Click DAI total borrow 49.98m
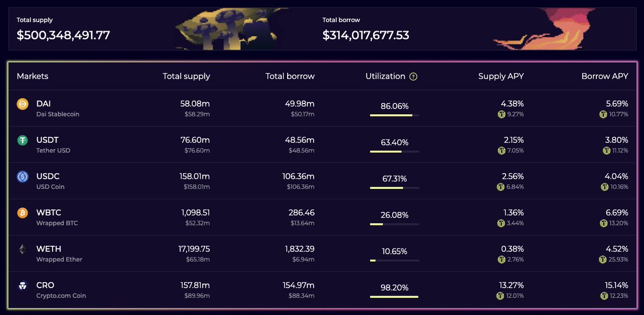Image resolution: width=644 pixels, height=315 pixels. [299, 104]
